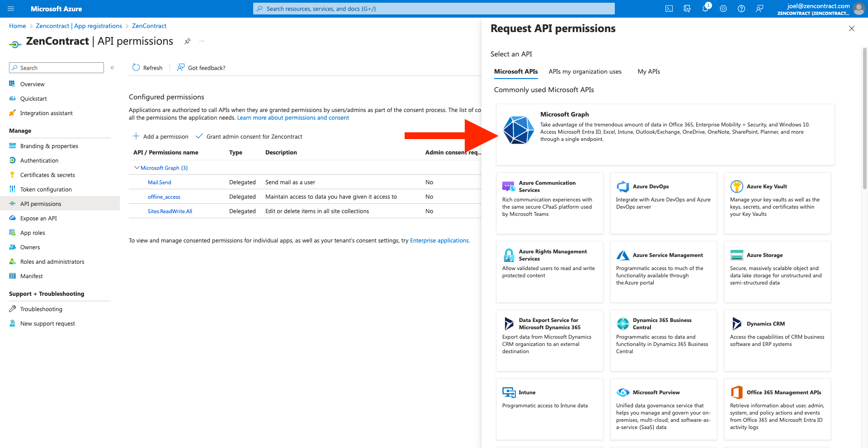Close the Request API permissions panel
The width and height of the screenshot is (868, 448).
point(852,28)
